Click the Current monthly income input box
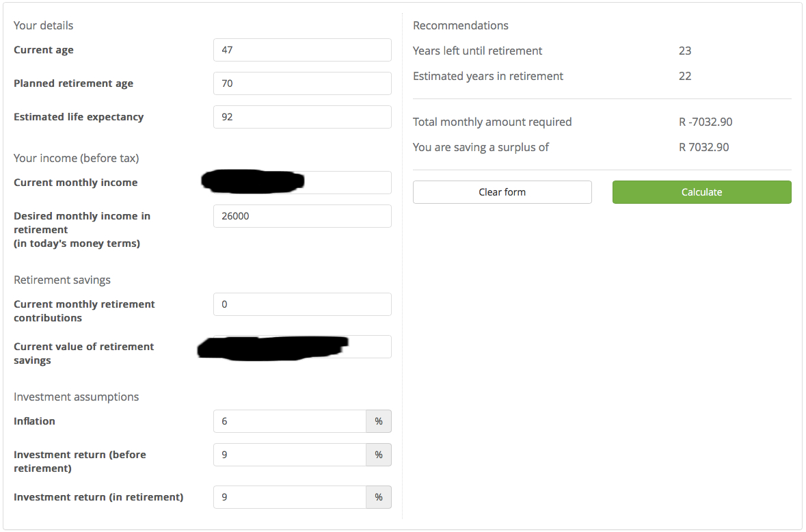The height and width of the screenshot is (532, 806). click(x=347, y=183)
